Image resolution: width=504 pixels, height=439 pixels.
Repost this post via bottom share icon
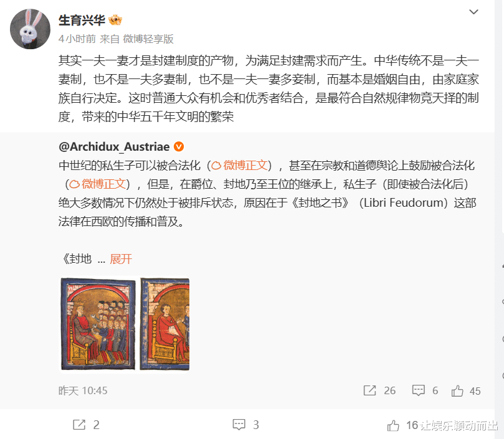79,425
